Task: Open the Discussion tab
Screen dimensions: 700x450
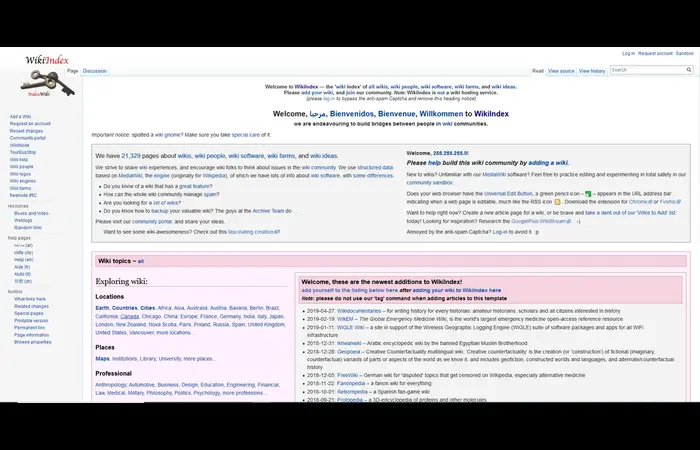Action: point(95,71)
